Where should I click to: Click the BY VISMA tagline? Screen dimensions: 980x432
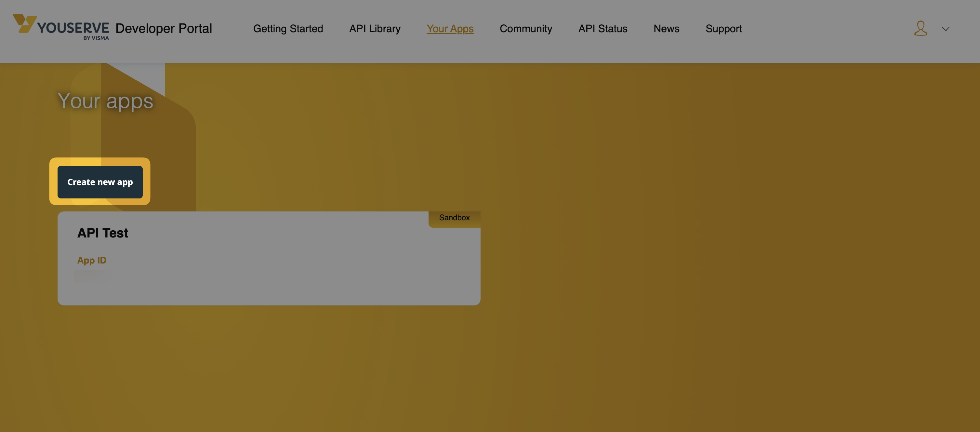pos(96,38)
